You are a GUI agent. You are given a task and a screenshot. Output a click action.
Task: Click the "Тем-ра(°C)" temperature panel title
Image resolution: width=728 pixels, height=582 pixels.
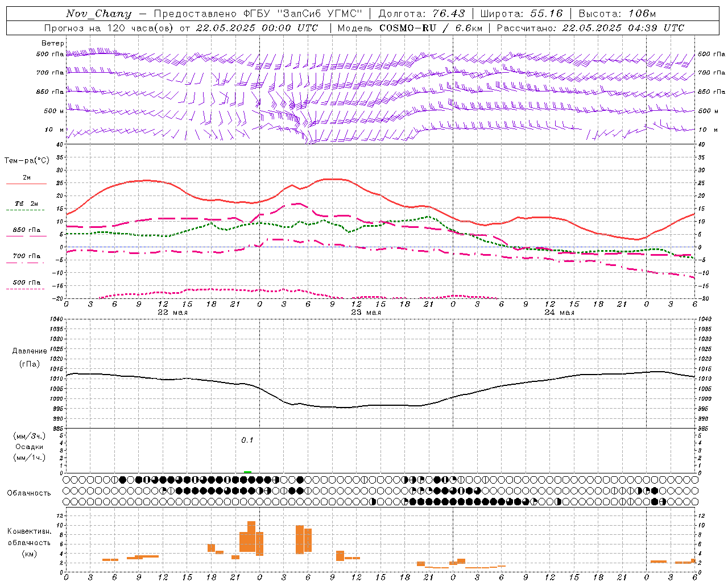[27, 161]
